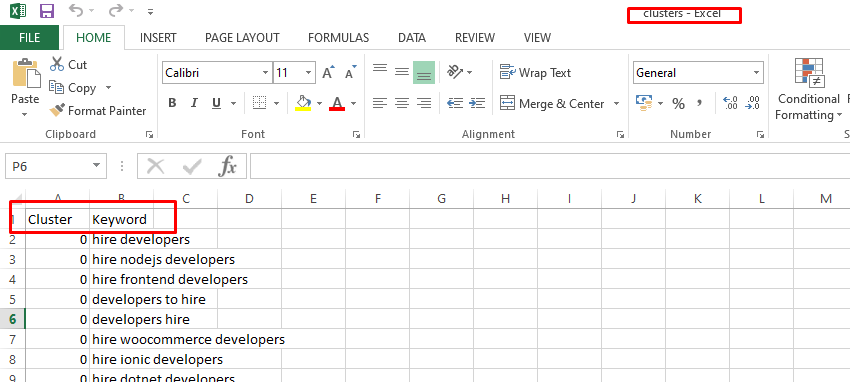The image size is (850, 382).
Task: Toggle bold formatting
Action: click(172, 103)
